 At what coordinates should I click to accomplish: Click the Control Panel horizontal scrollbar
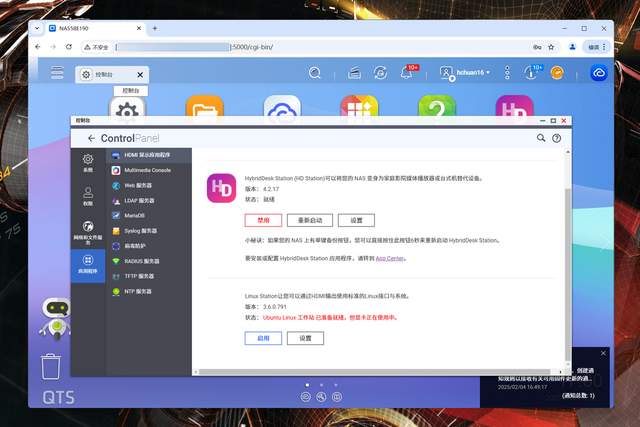coord(374,372)
